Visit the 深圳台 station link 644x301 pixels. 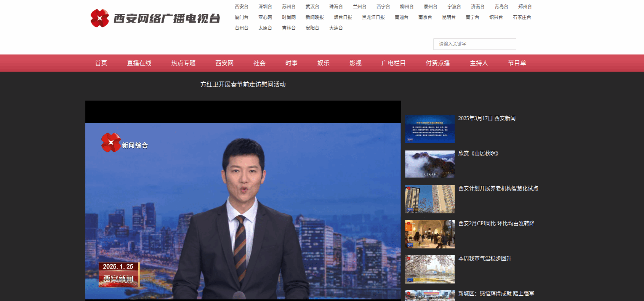(265, 7)
